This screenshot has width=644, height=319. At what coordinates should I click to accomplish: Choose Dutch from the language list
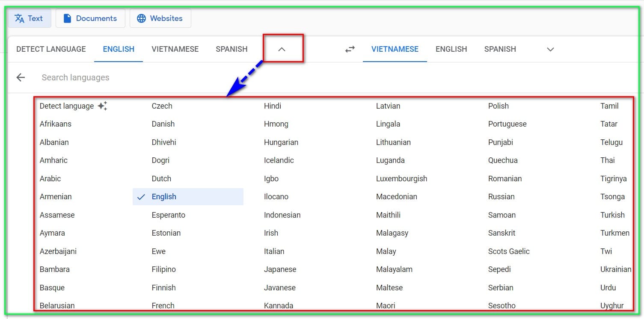[161, 179]
